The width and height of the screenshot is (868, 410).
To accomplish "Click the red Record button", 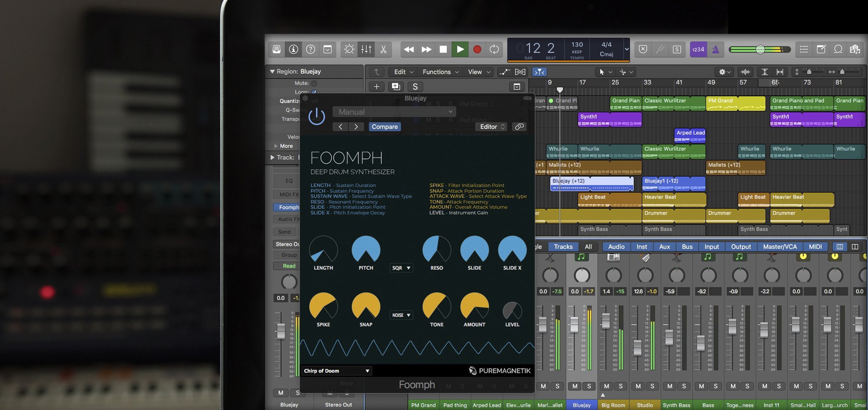I will [x=477, y=49].
